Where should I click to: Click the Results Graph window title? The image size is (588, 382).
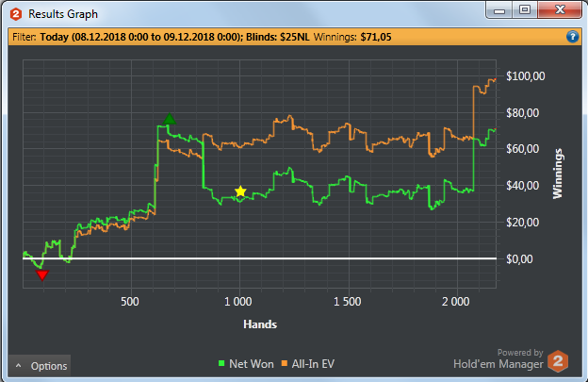point(63,14)
